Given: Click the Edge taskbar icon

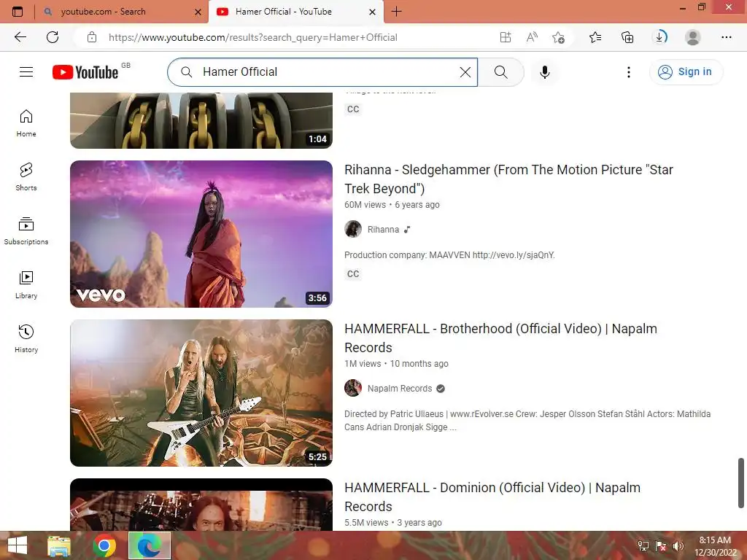Looking at the screenshot, I should click(150, 545).
